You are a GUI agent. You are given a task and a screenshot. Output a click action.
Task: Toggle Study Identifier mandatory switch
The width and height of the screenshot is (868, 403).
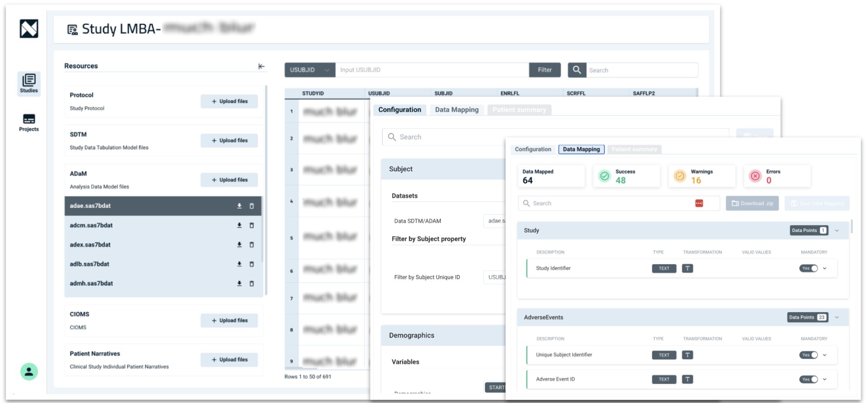(x=809, y=268)
